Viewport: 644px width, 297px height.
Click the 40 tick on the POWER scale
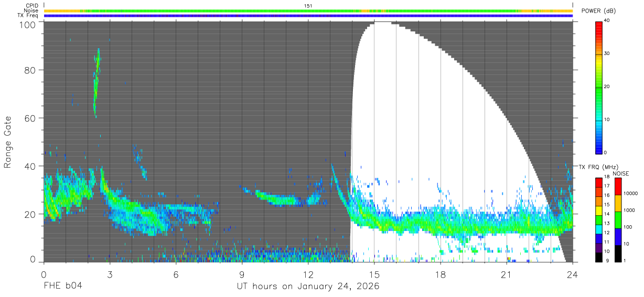pyautogui.click(x=608, y=20)
